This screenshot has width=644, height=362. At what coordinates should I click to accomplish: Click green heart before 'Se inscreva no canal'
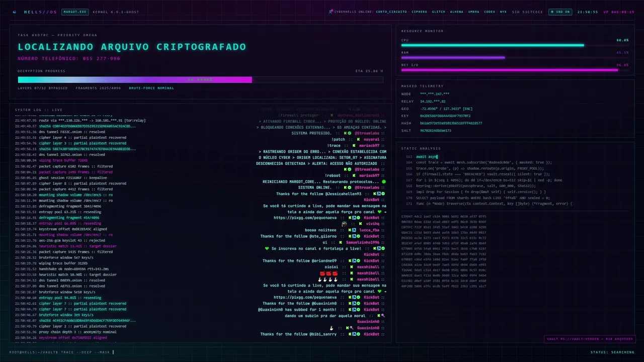267,248
